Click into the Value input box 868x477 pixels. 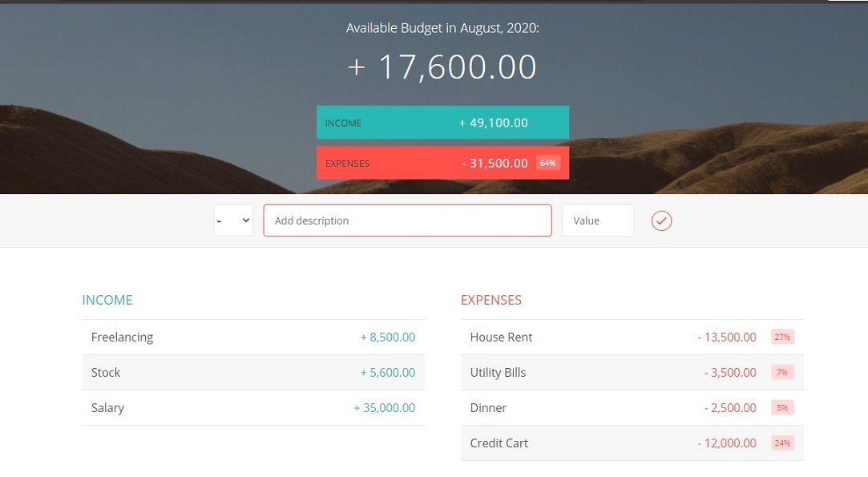(x=598, y=220)
